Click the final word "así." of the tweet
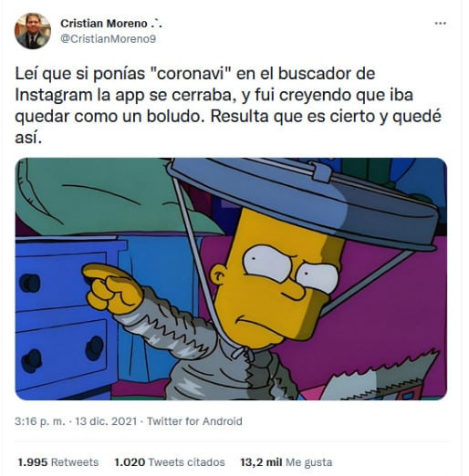469x476 pixels. tap(27, 138)
